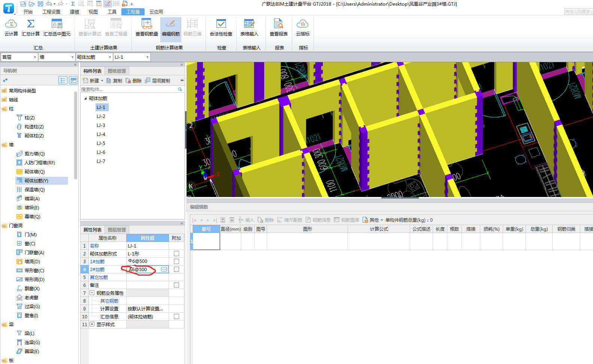
Task: Run 云计算 cloud calculation
Action: click(11, 28)
